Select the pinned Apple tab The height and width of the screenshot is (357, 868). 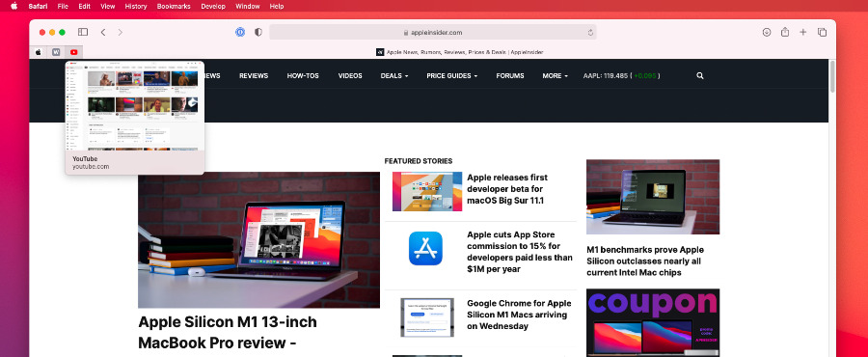pos(39,52)
